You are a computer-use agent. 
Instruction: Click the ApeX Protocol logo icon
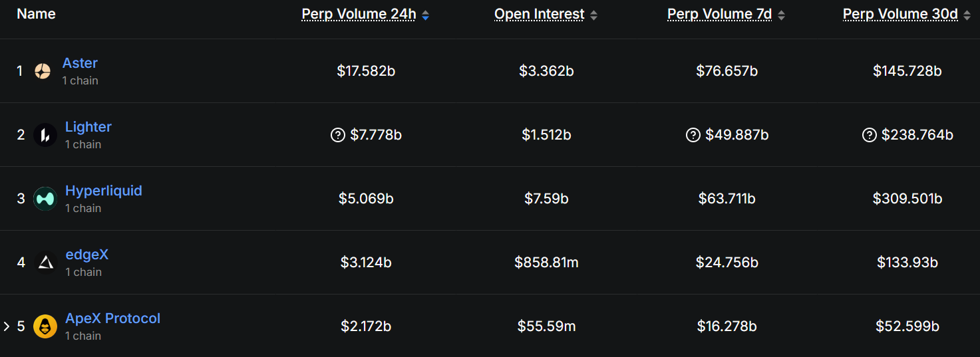[45, 326]
